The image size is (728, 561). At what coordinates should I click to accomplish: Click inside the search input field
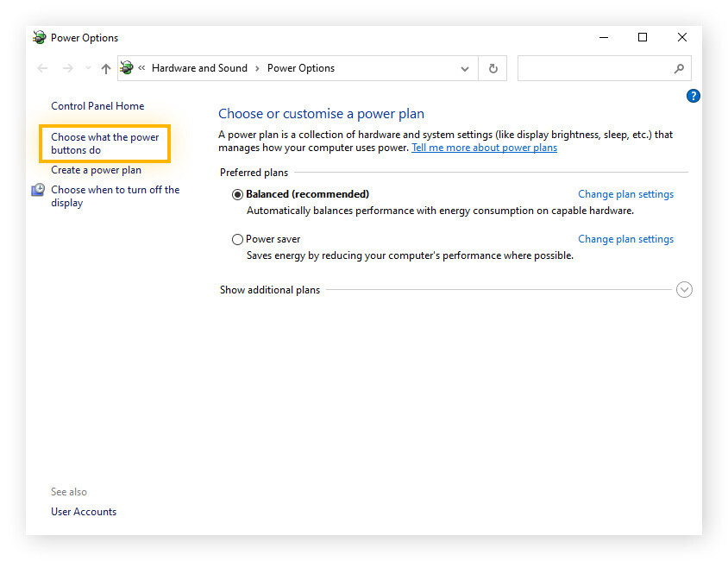point(595,67)
